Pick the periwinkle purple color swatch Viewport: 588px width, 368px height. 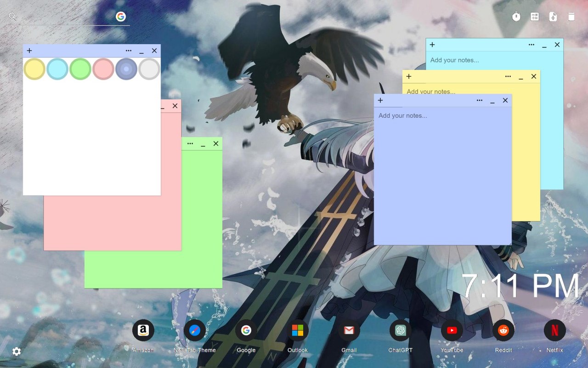point(126,69)
